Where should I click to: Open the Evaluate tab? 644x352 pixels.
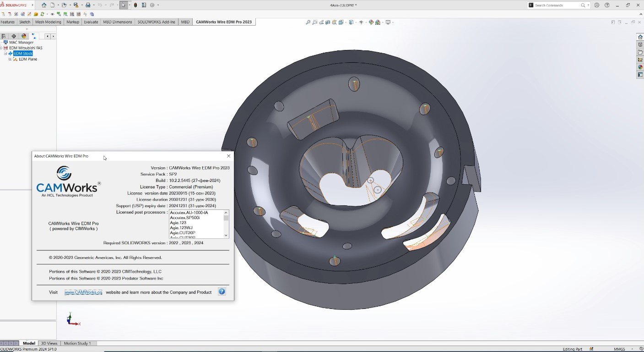pos(91,22)
